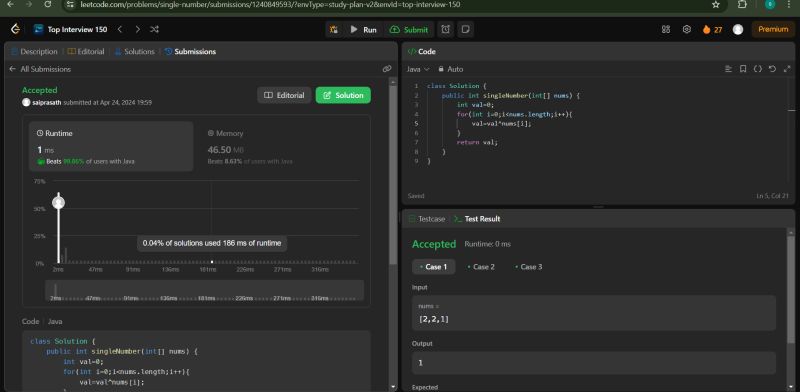The image size is (800, 392).
Task: Click the LeetCode logo icon
Action: tap(15, 29)
